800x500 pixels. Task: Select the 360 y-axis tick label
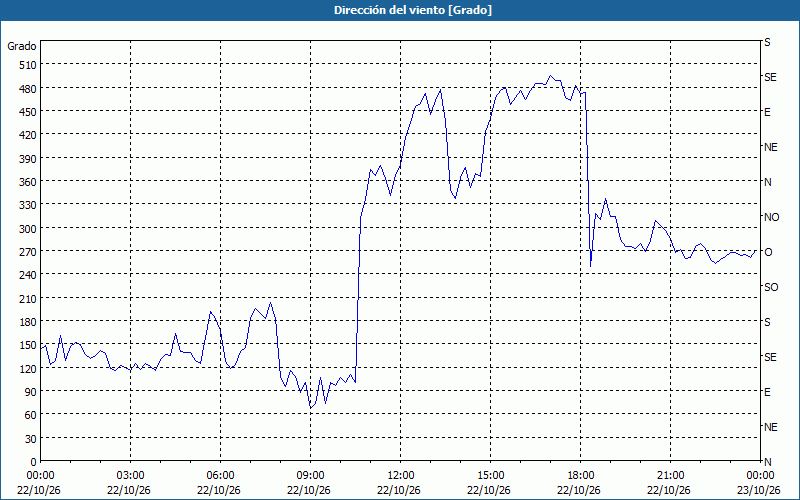tap(28, 182)
